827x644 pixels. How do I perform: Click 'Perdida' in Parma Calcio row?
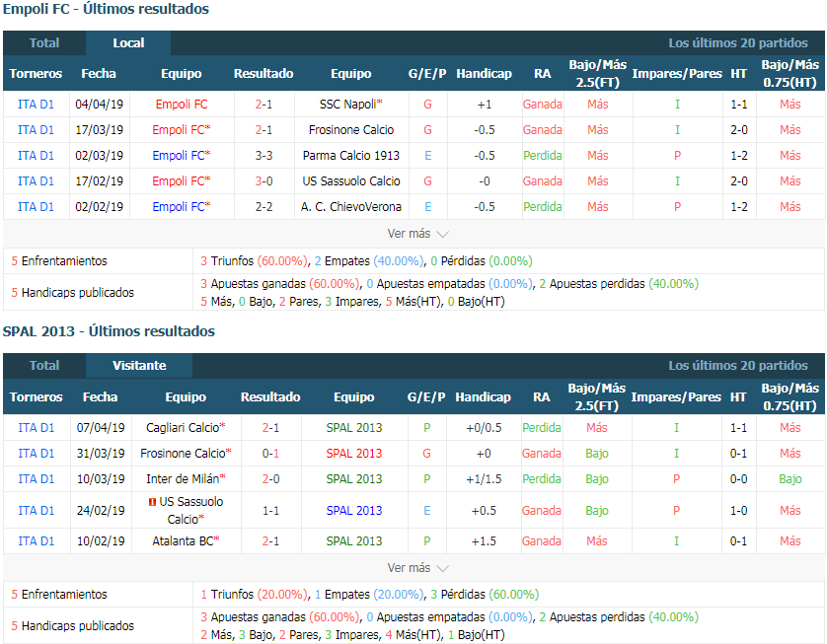tap(542, 156)
